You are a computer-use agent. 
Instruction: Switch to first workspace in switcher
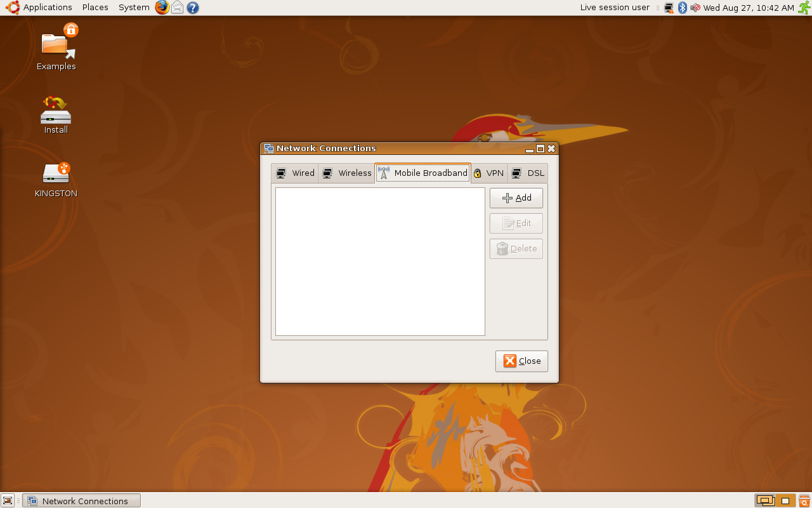[x=765, y=500]
